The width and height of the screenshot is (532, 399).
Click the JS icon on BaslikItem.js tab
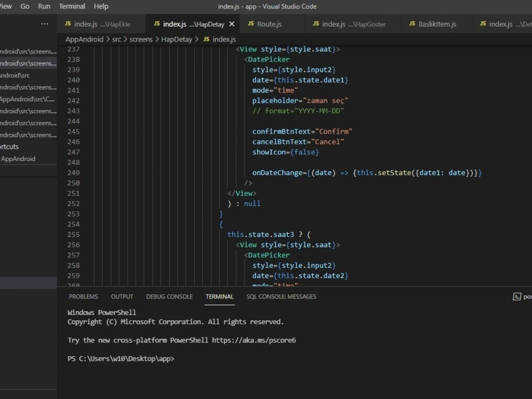tap(412, 24)
